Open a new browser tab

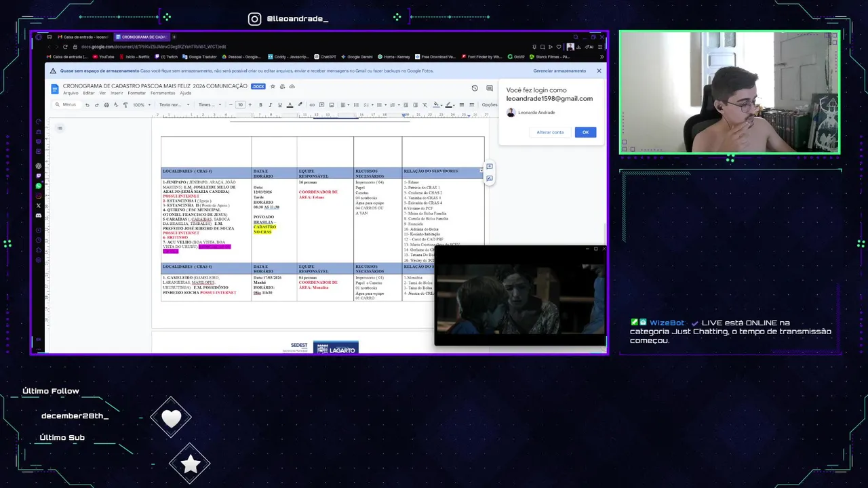[174, 37]
